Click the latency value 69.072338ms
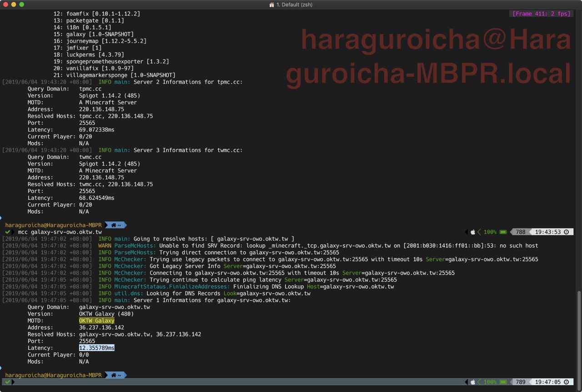The image size is (582, 392). (97, 130)
